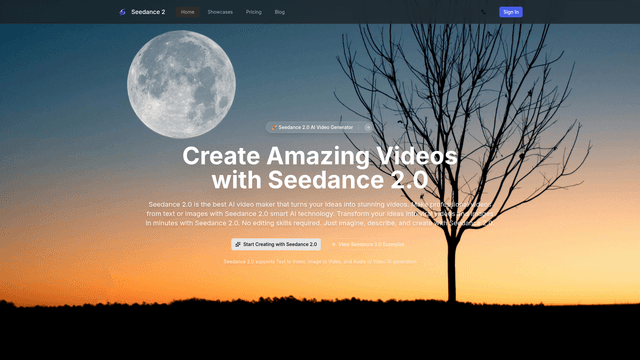The image size is (640, 360).
Task: Click the Seedance 2 brand name
Action: 148,12
